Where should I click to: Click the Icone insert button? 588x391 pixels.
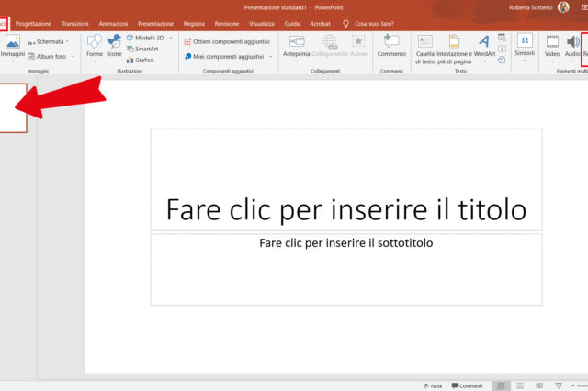(114, 46)
